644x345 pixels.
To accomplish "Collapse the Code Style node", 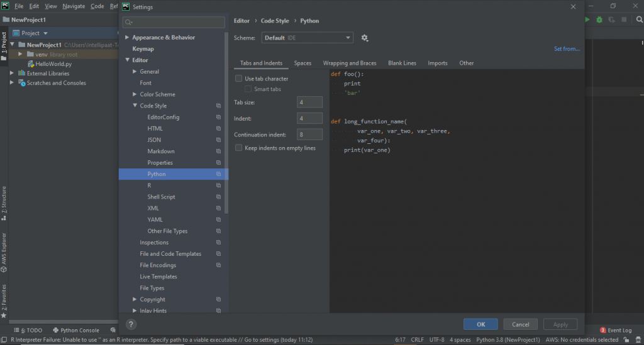I will (135, 106).
